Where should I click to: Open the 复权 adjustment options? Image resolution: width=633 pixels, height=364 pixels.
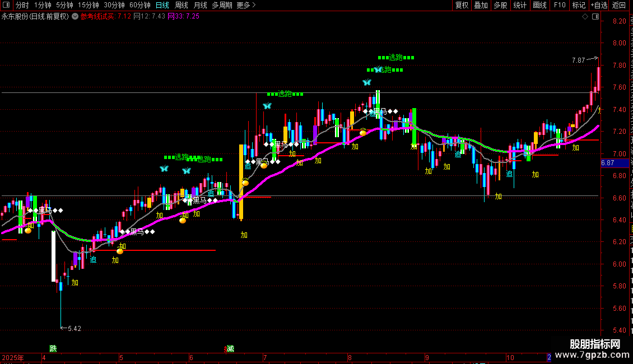pos(462,5)
